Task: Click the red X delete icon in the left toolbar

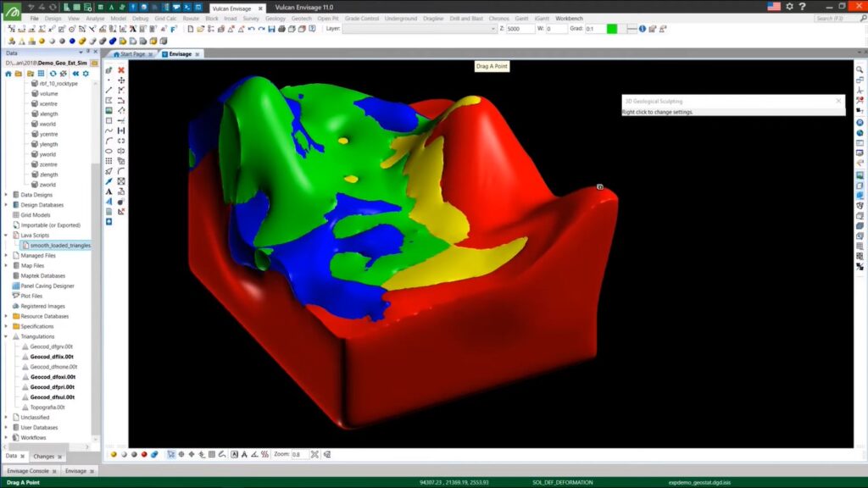Action: coord(121,70)
